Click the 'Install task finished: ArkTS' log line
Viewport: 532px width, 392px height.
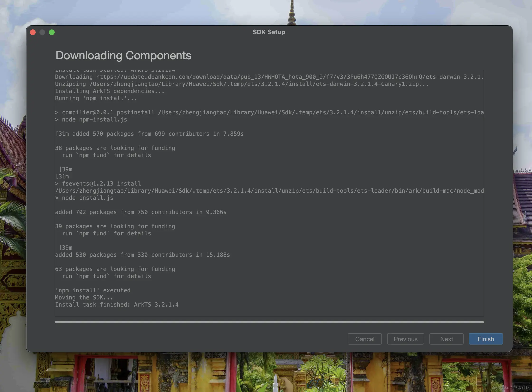coord(117,305)
